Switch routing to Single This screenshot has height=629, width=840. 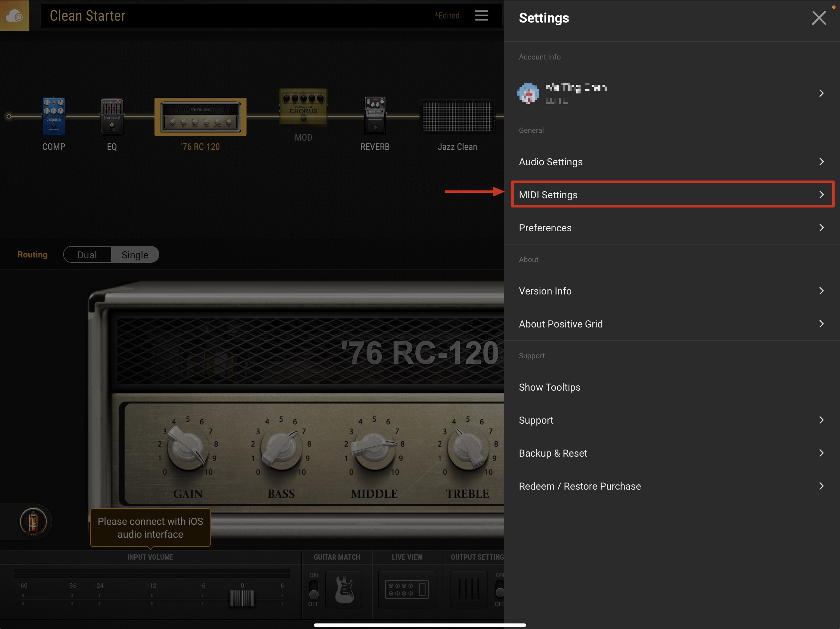[135, 255]
